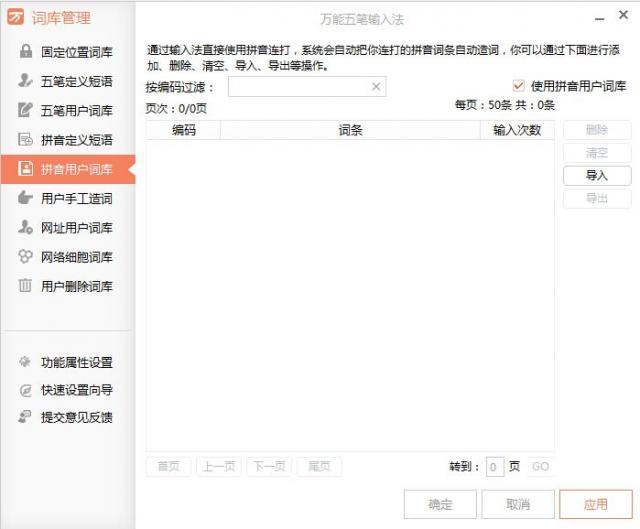The height and width of the screenshot is (529, 640).
Task: Click the 输入次数 column header
Action: 517,130
